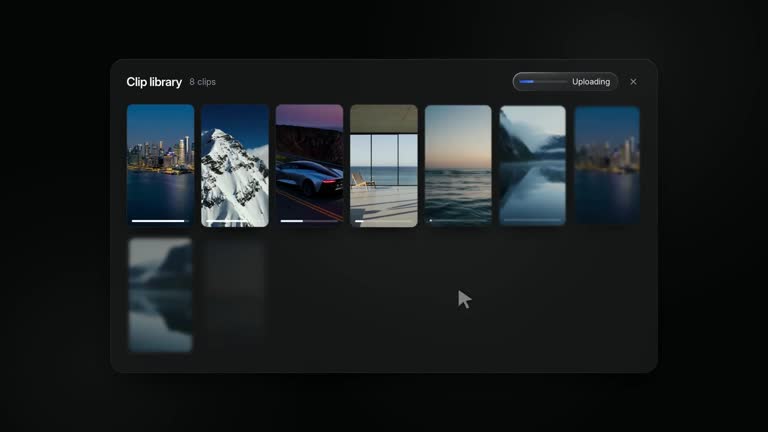Open the sharp city skyline clip thumbnail
This screenshot has width=768, height=432.
(x=161, y=166)
